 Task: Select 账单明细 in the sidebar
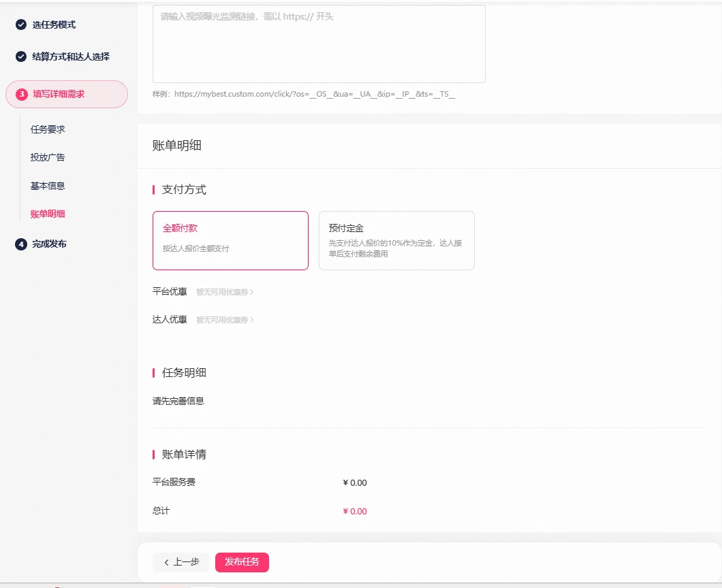[x=48, y=214]
